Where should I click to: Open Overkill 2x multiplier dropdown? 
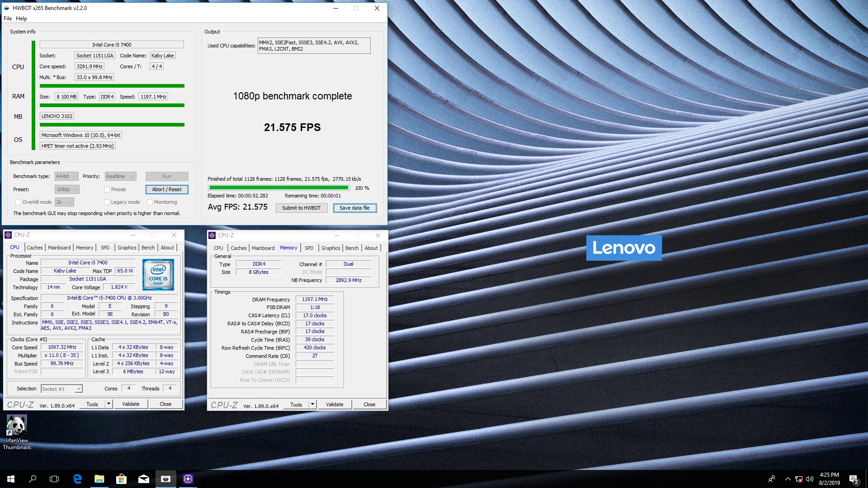(x=64, y=202)
